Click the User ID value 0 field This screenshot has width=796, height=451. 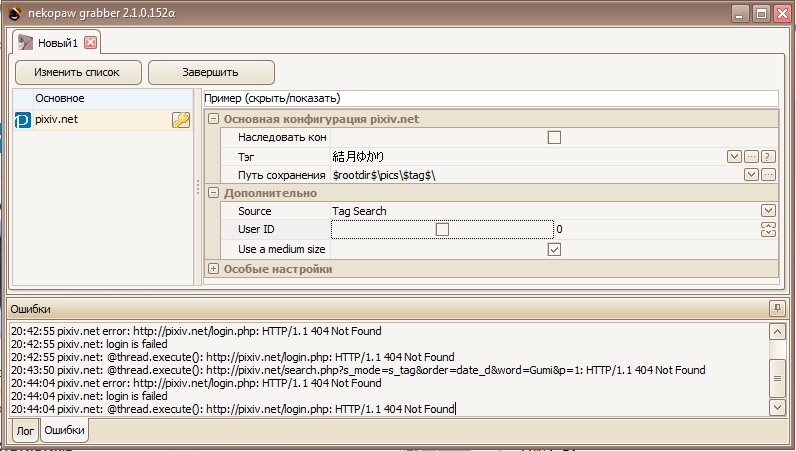(657, 230)
